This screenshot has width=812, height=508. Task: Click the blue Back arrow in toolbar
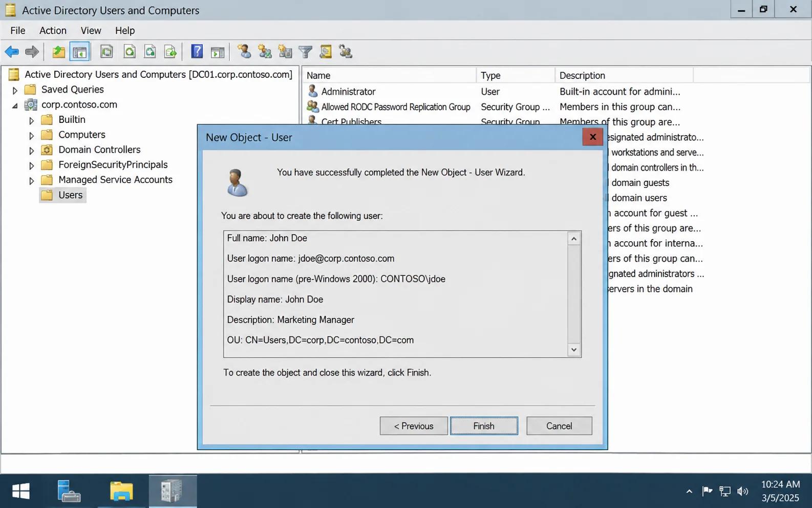click(11, 52)
